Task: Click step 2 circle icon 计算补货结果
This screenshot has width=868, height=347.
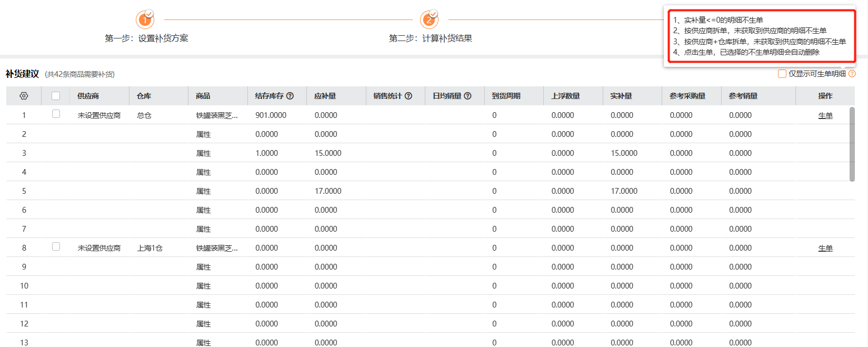Action: (x=429, y=20)
